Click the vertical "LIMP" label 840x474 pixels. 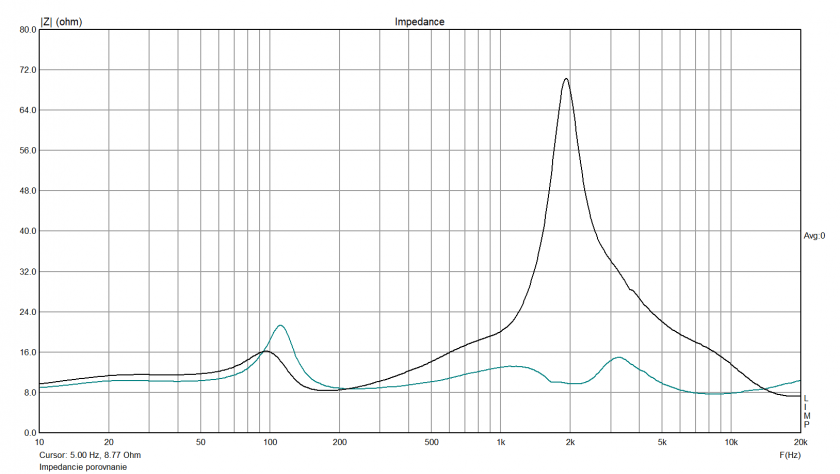(807, 412)
